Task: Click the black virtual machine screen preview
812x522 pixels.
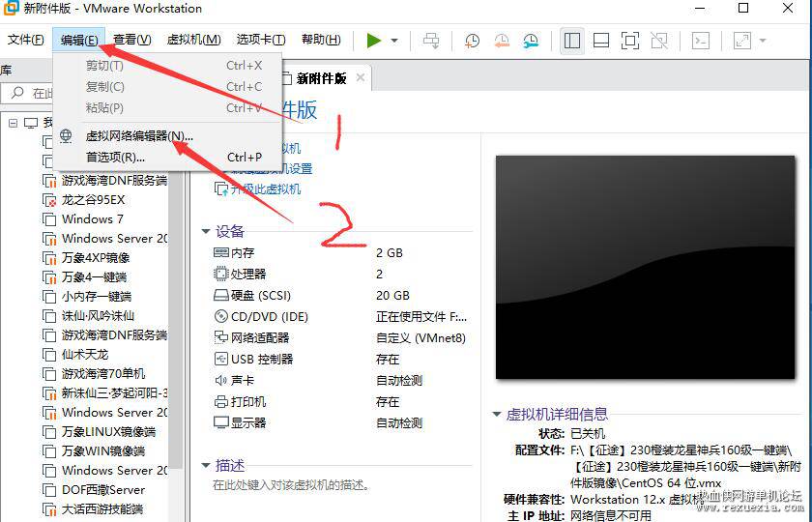Action: tap(646, 267)
